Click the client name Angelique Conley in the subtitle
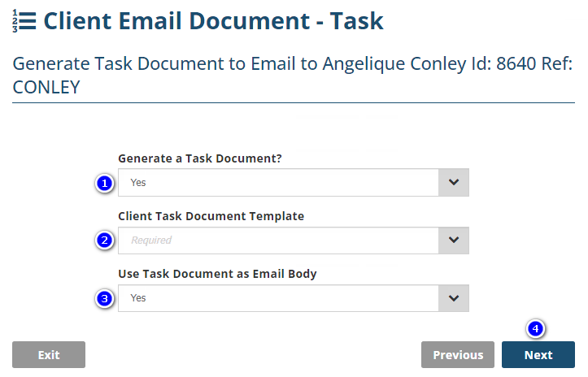588x377 pixels. coord(385,63)
